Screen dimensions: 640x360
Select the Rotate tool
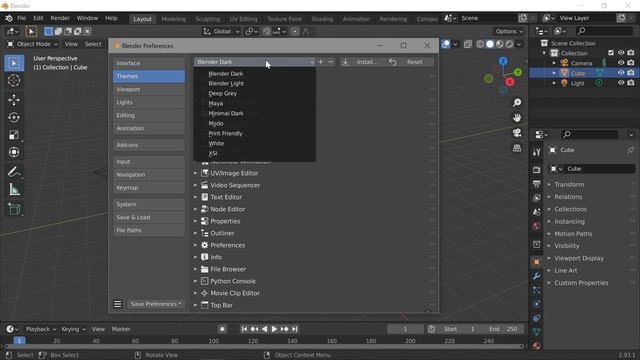pos(14,118)
